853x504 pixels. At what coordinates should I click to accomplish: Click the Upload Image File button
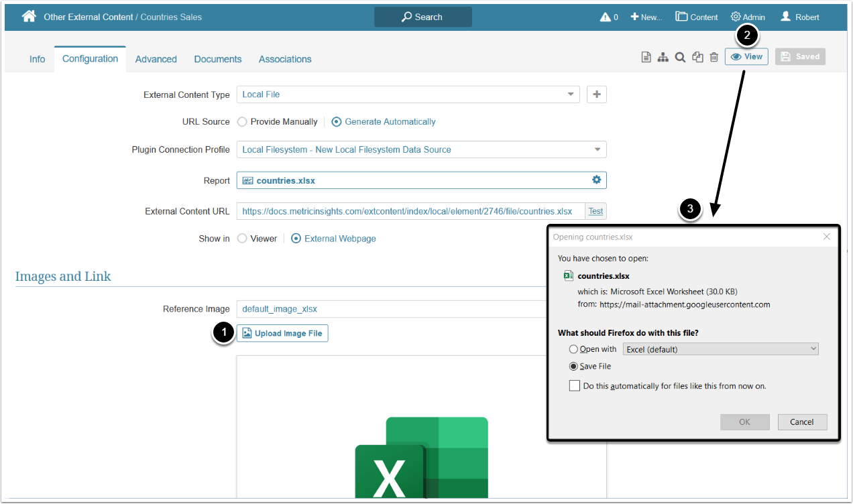[282, 333]
